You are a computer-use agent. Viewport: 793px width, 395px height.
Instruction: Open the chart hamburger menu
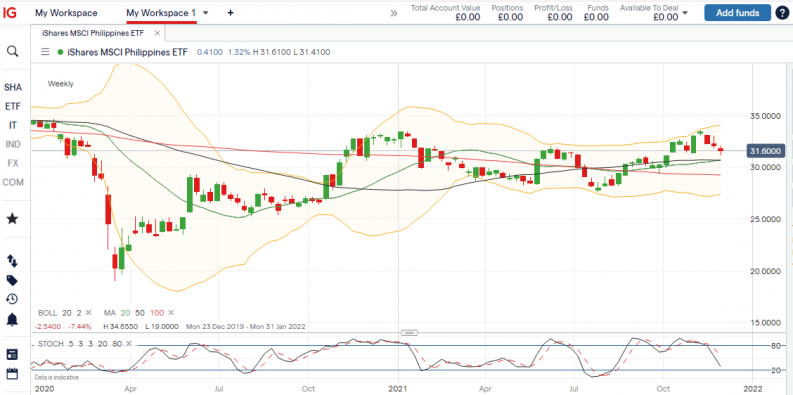point(46,52)
